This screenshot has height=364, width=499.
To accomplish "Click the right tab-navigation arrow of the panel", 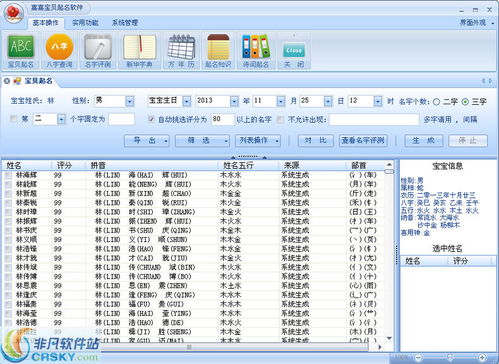I will click(x=490, y=81).
